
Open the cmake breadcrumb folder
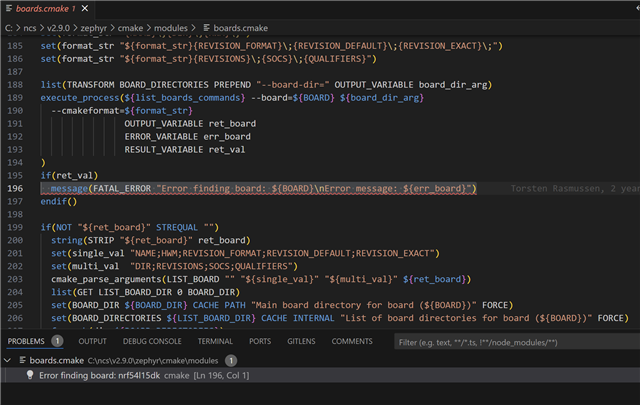point(130,28)
